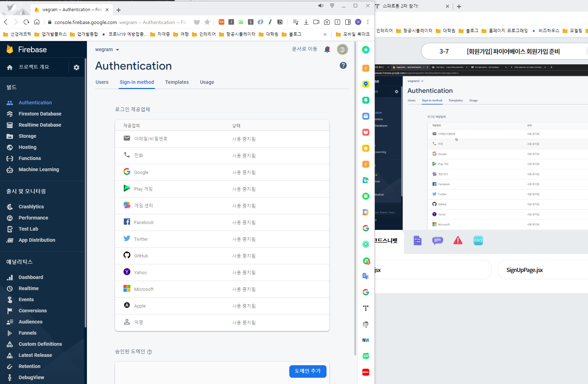Open DebugView in analytics
Viewport: 588px width, 384px height.
click(x=31, y=377)
